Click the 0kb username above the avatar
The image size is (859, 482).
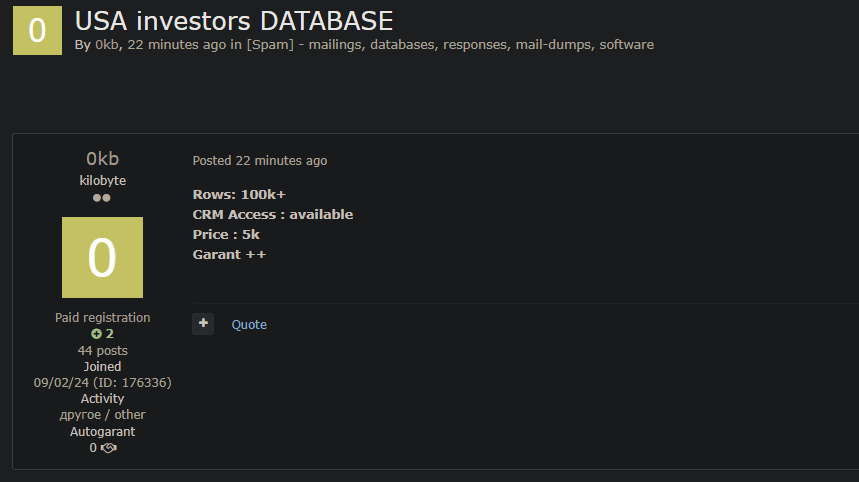coord(102,159)
